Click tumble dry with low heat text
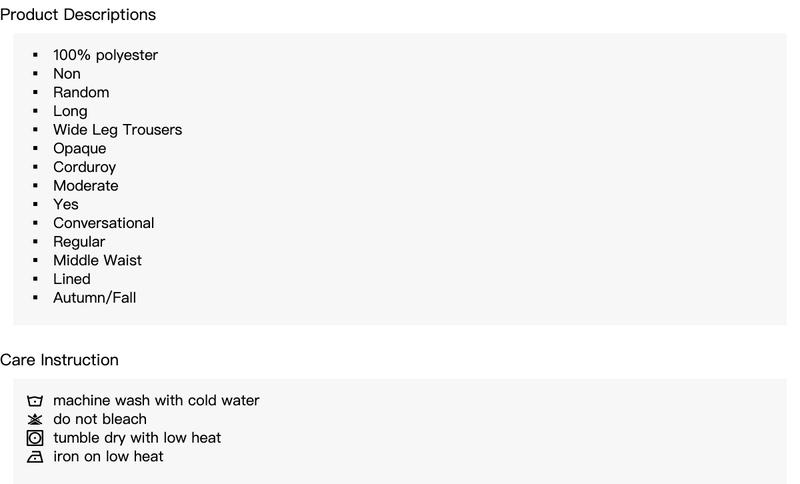 (137, 438)
